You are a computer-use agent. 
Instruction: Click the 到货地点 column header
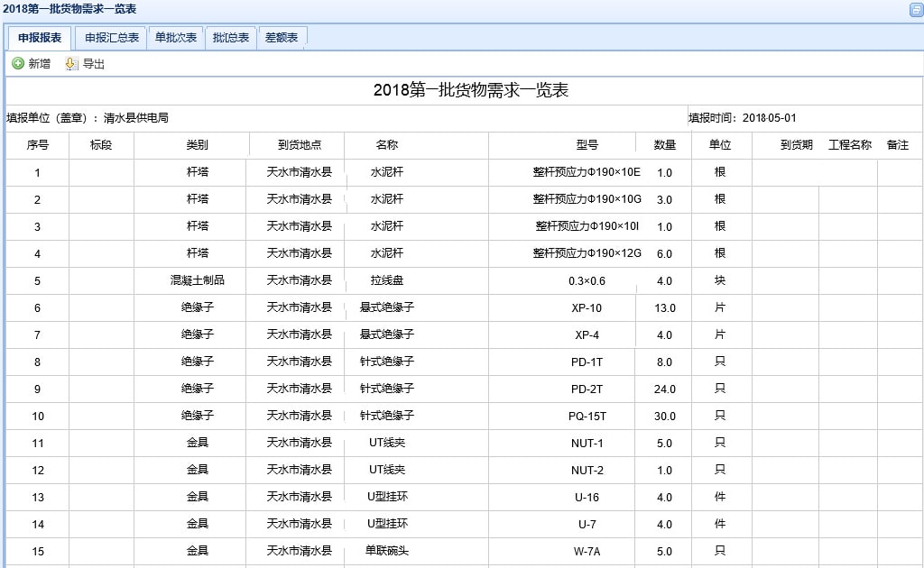pos(300,145)
